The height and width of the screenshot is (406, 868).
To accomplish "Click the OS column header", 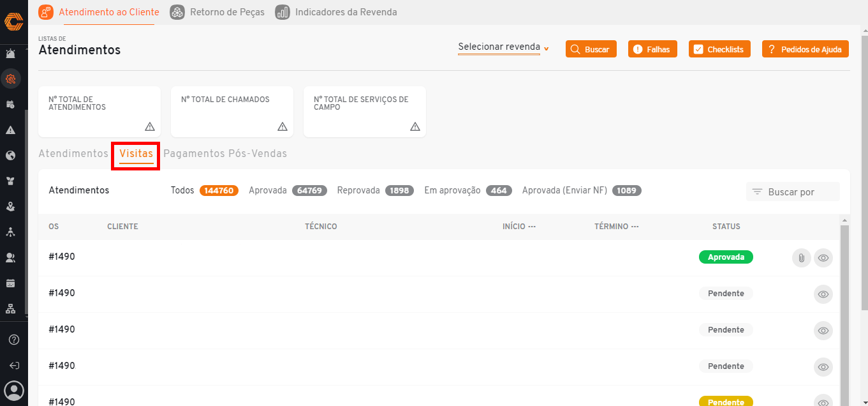I will [x=54, y=227].
